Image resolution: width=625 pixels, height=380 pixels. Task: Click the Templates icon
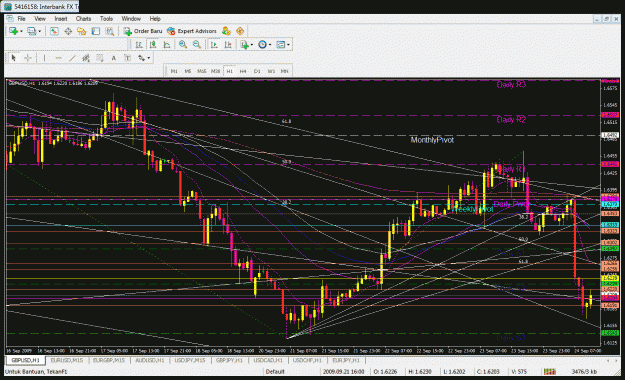tap(281, 44)
